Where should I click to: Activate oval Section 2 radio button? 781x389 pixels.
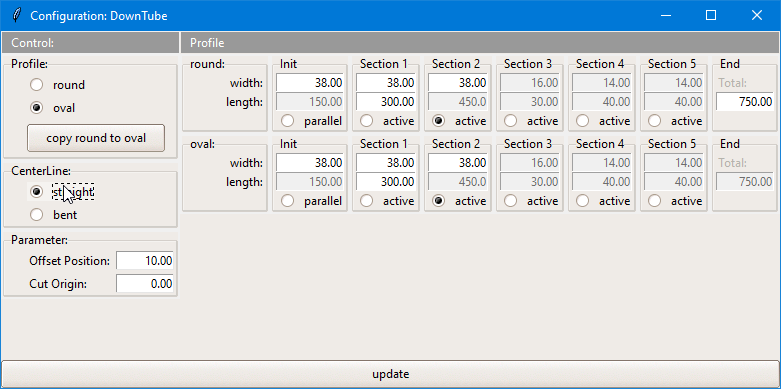(438, 201)
